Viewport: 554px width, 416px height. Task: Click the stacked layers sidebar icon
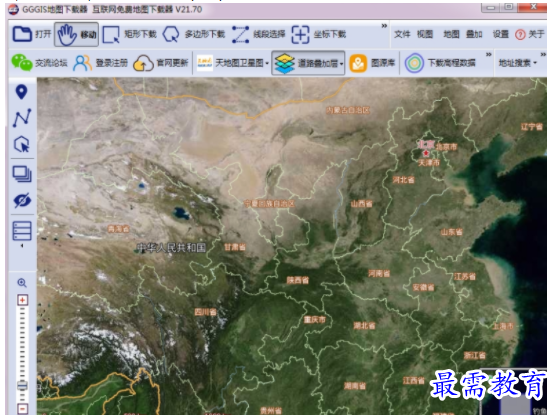coord(22,174)
